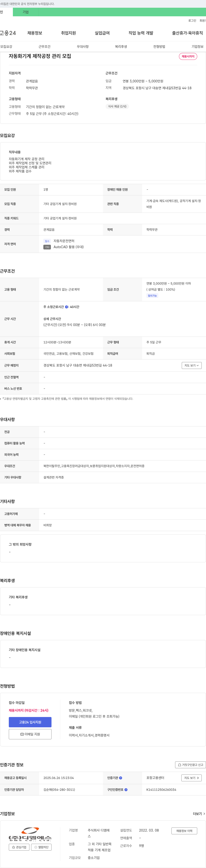Open the 채용정보 main menu

(x=35, y=33)
